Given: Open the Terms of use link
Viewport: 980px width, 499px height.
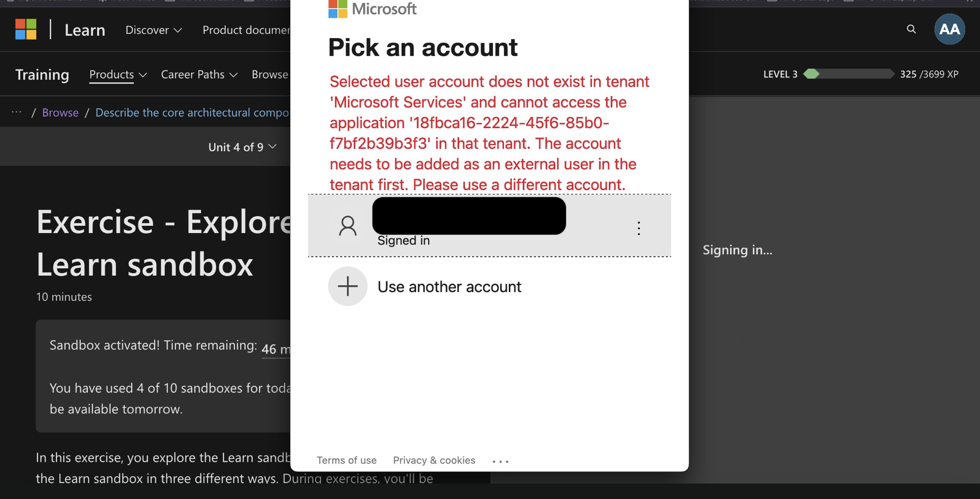Looking at the screenshot, I should pyautogui.click(x=346, y=460).
